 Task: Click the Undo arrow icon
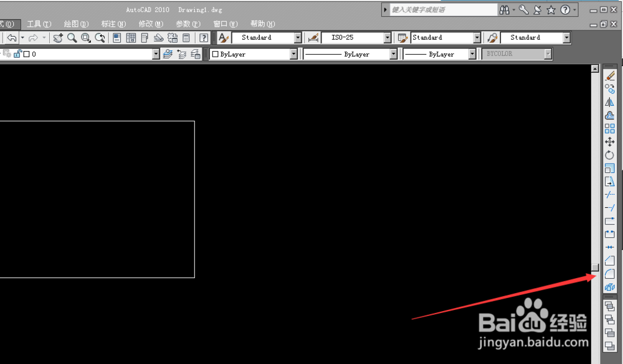[x=12, y=38]
